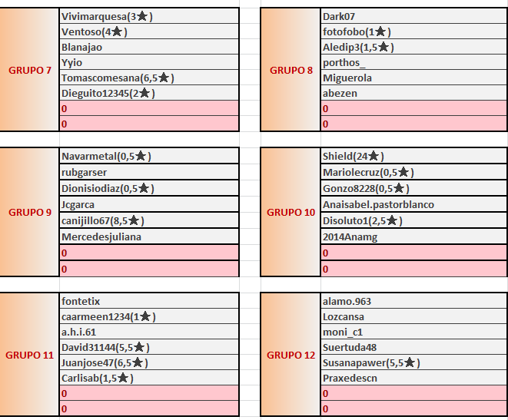Click the star next to Susanapawer(5,5
Image resolution: width=508 pixels, height=420 pixels.
point(410,362)
